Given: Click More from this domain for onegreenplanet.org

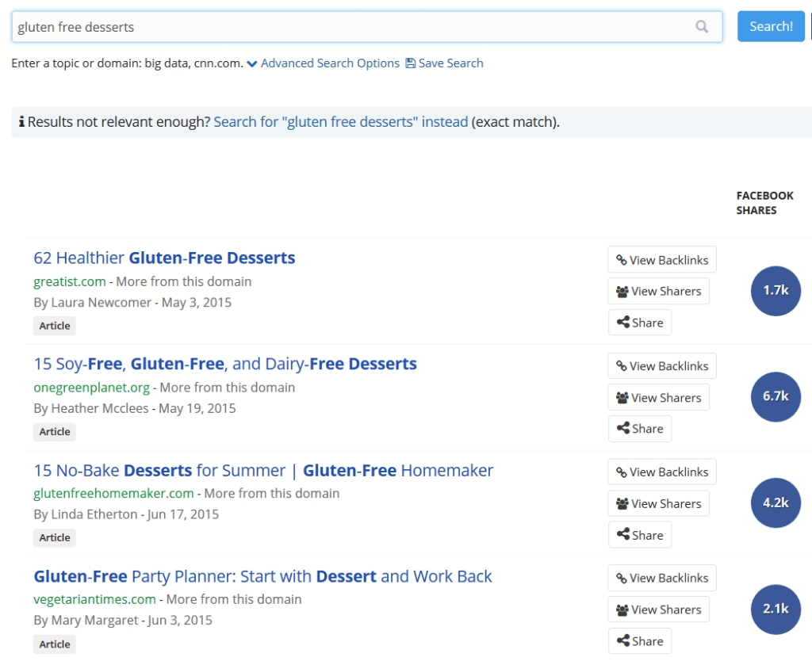Looking at the screenshot, I should pos(228,388).
